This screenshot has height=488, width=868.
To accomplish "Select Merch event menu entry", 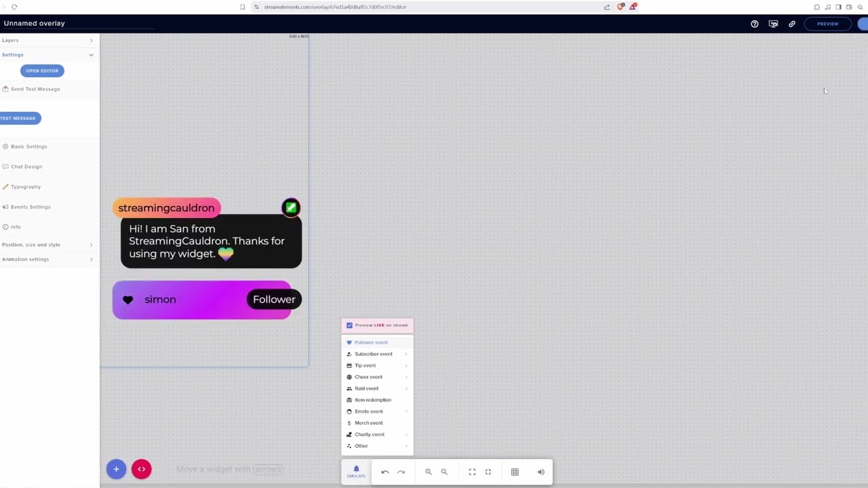I will [x=377, y=423].
